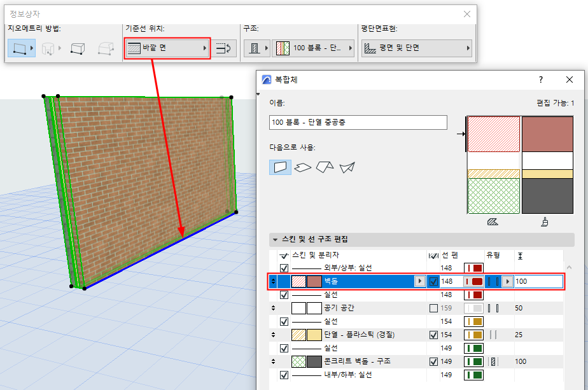Open skin type arrow in 벽돌 row
Screen dimensions: 588x390
(x=507, y=281)
